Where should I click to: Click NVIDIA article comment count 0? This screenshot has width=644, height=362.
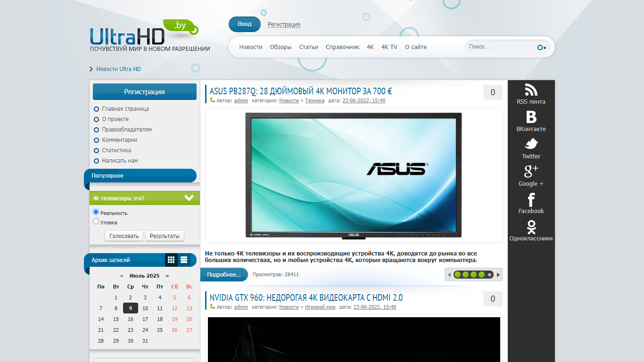tap(493, 299)
